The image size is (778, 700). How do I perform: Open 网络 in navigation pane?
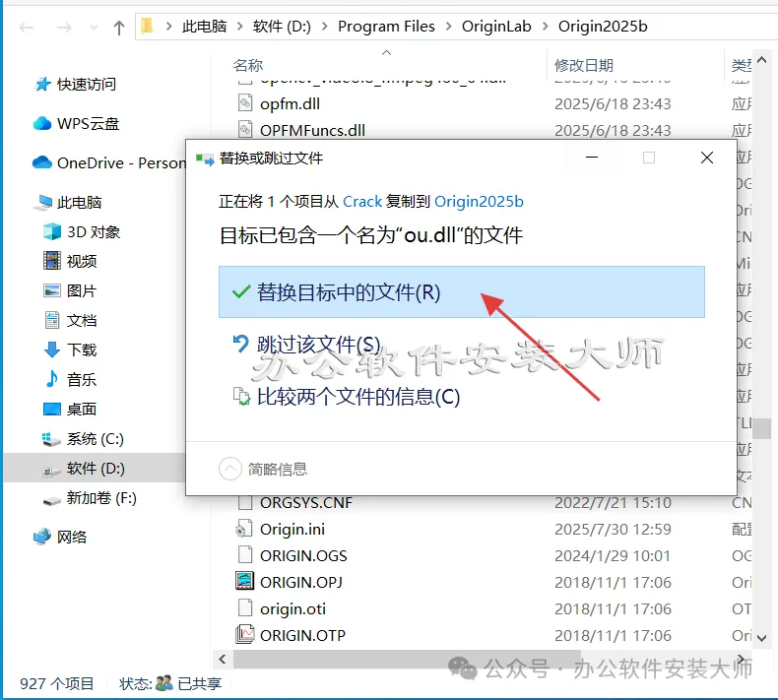72,537
